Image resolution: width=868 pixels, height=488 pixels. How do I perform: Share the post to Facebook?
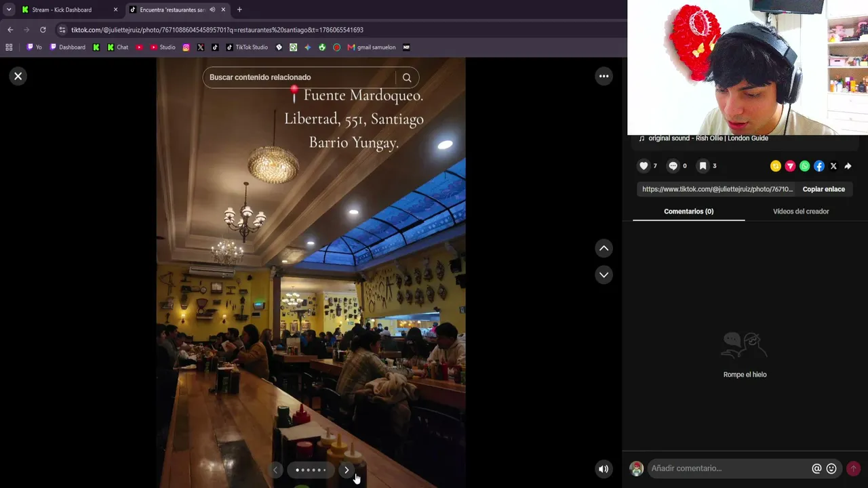coord(819,166)
